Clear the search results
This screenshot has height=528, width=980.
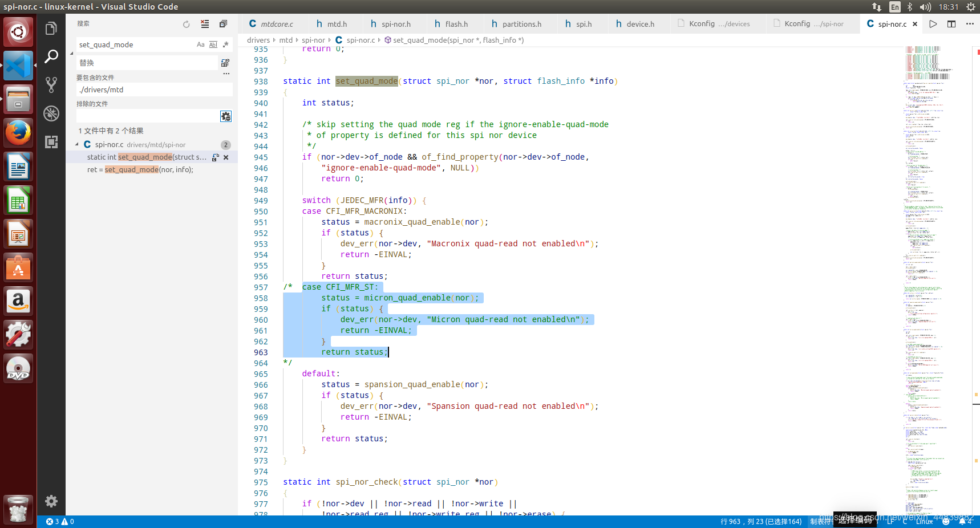205,24
